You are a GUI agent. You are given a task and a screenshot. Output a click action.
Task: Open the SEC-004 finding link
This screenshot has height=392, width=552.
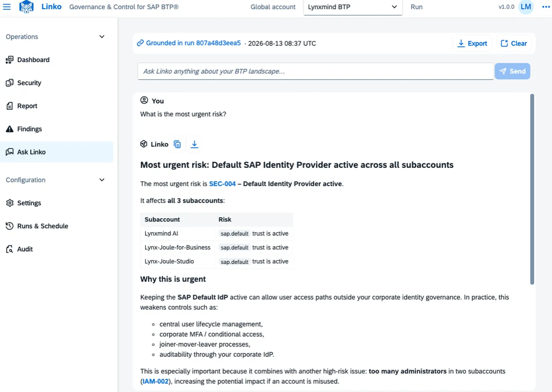click(222, 184)
